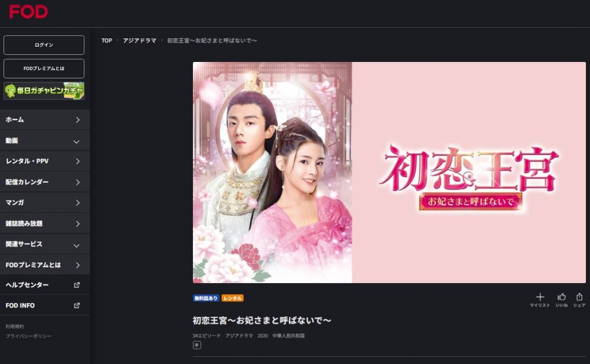
Task: Go to ホーム in the sidebar
Action: (x=45, y=120)
